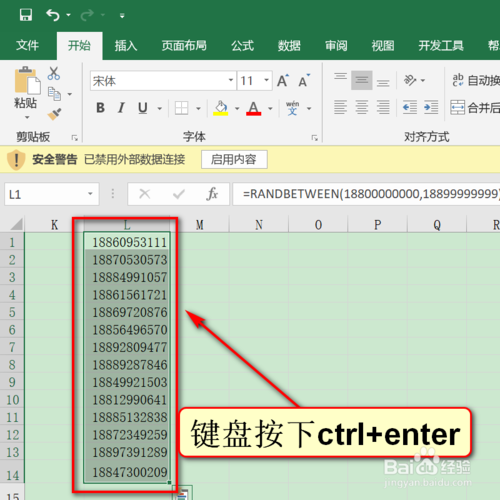Select cell containing 18860953111
Image resolution: width=500 pixels, height=500 pixels.
[127, 242]
